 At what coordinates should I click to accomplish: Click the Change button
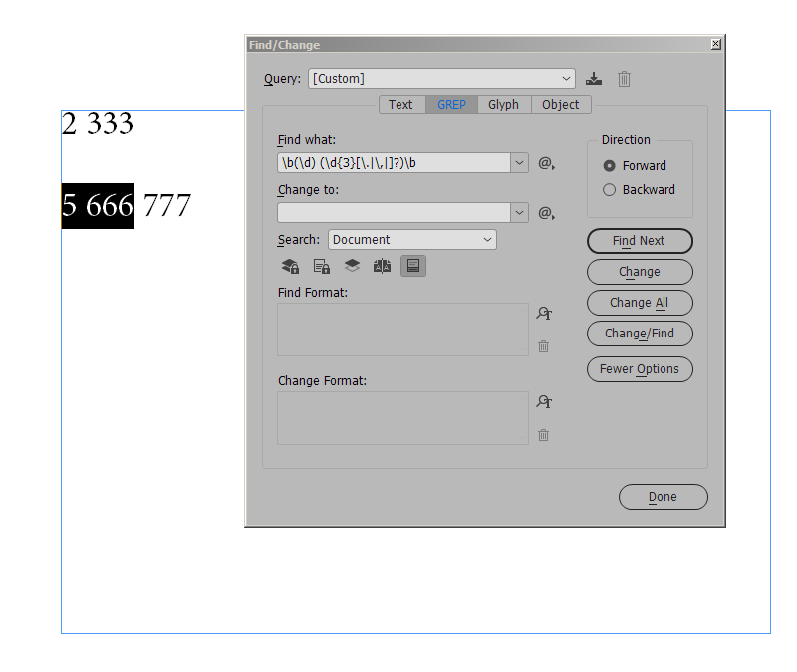tap(640, 272)
